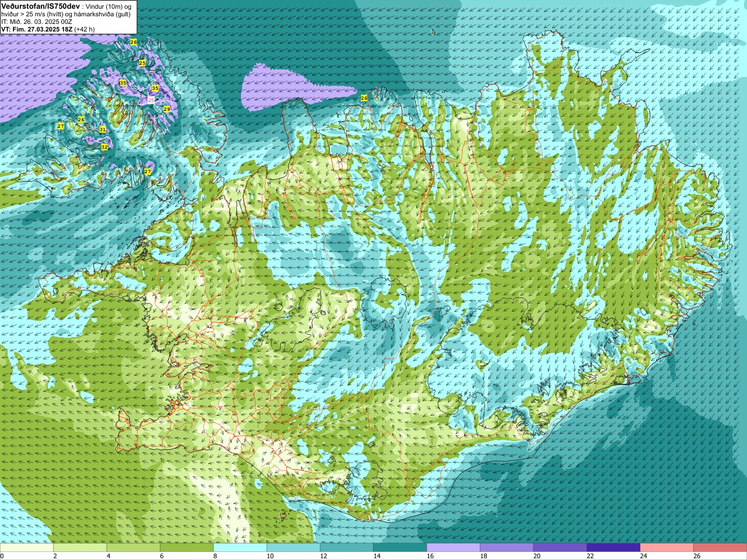This screenshot has height=560, width=747.
Task: Pick the dark indigo 22–24 legend swatch
Action: click(x=613, y=548)
